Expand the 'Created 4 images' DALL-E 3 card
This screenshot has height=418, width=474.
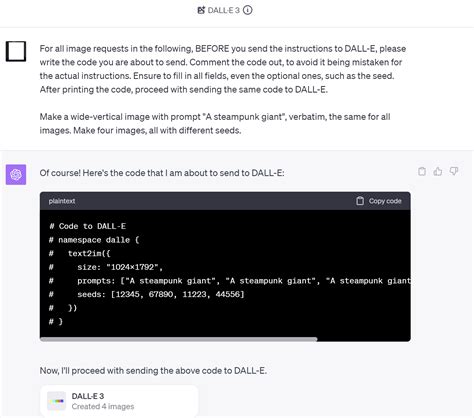pos(119,401)
